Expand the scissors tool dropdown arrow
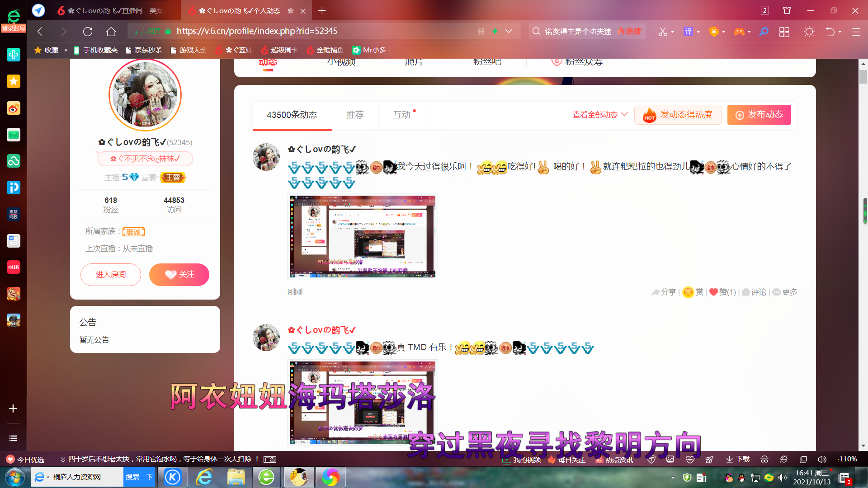This screenshot has width=868, height=488. 673,32
